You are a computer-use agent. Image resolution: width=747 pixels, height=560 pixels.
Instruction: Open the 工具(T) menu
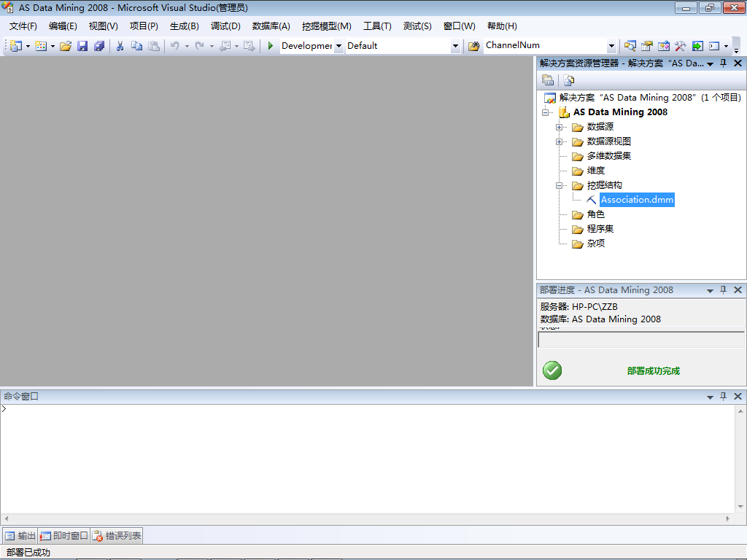coord(377,26)
